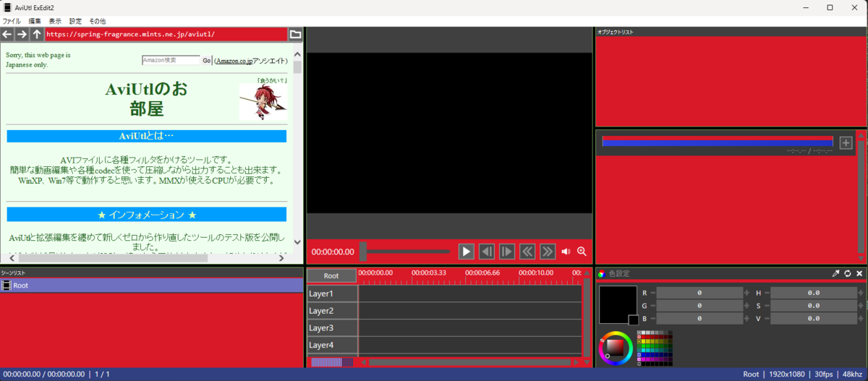Decrease the S value with minus
The image size is (868, 381).
click(x=767, y=306)
